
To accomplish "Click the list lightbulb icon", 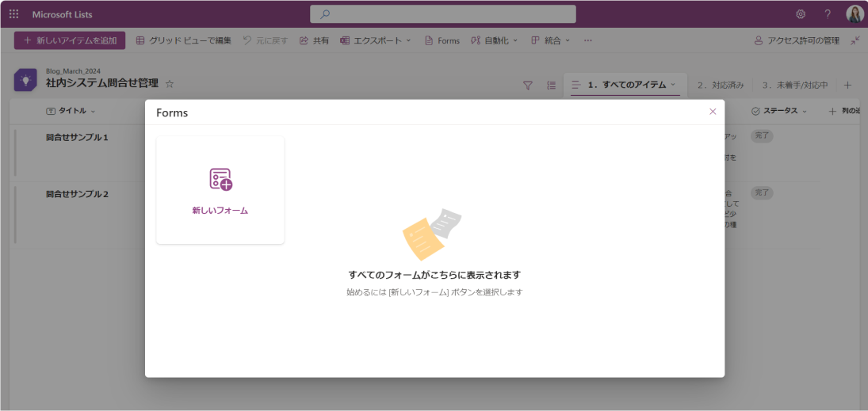I will point(25,80).
